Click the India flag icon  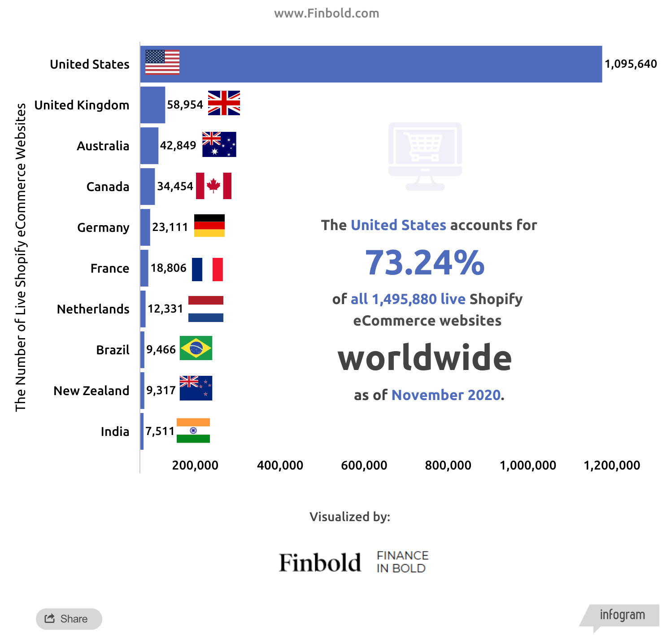click(193, 431)
